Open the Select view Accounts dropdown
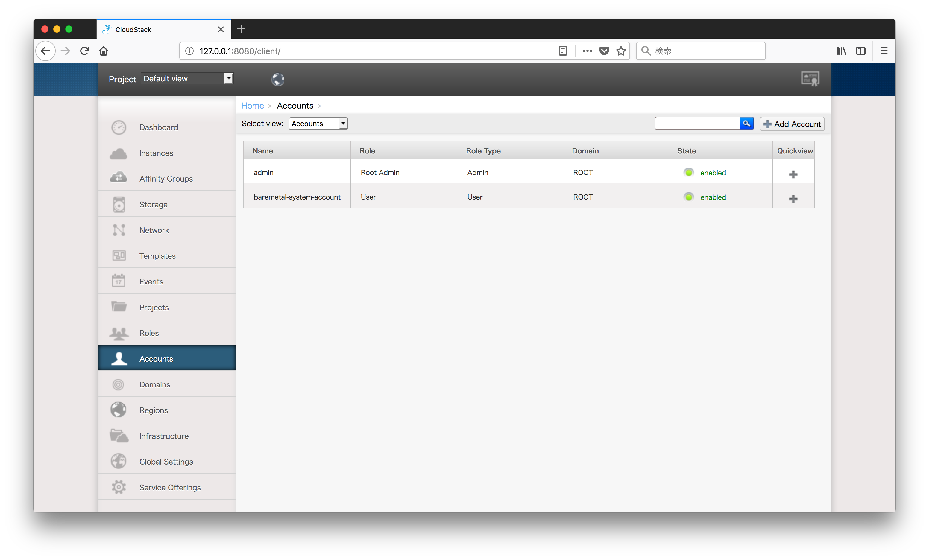 [318, 124]
